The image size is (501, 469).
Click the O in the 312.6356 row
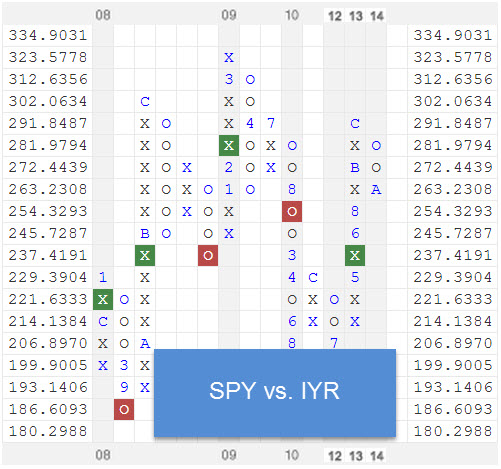point(250,80)
